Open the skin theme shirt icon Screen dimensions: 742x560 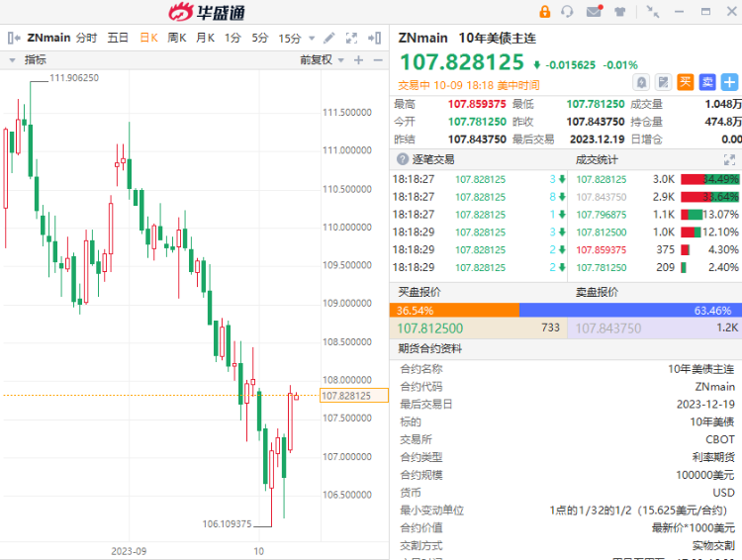point(620,12)
